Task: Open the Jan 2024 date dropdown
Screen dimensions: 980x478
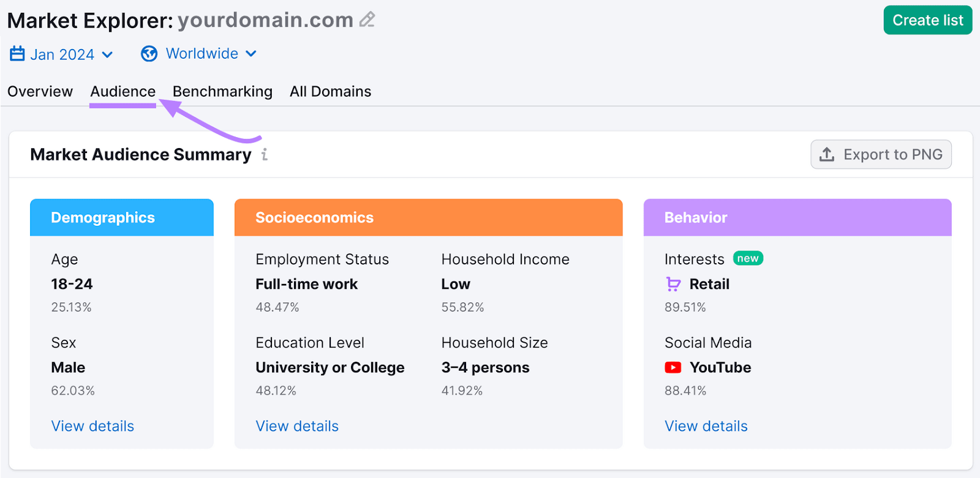Action: [61, 54]
